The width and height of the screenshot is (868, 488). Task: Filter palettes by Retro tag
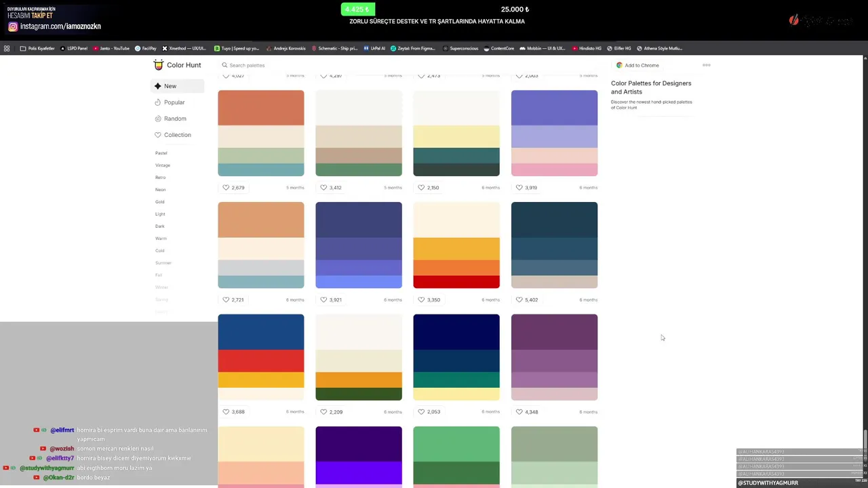coord(161,178)
